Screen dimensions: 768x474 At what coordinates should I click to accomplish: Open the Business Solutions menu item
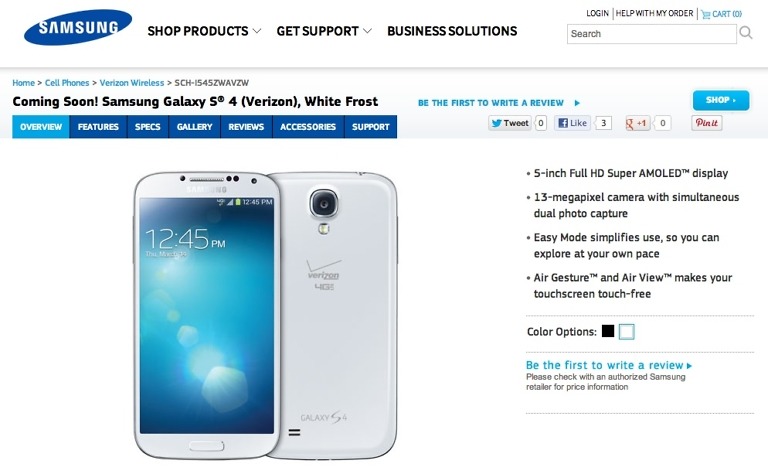(x=452, y=31)
